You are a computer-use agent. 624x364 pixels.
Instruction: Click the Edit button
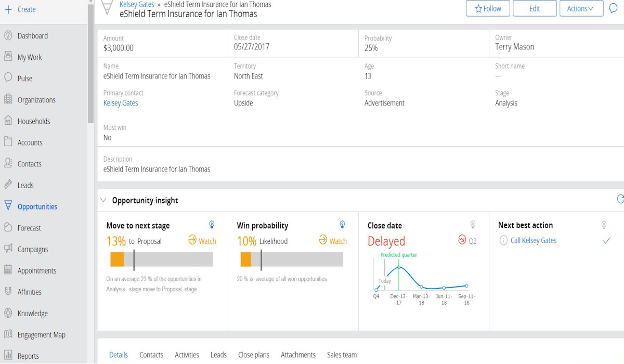(x=535, y=8)
